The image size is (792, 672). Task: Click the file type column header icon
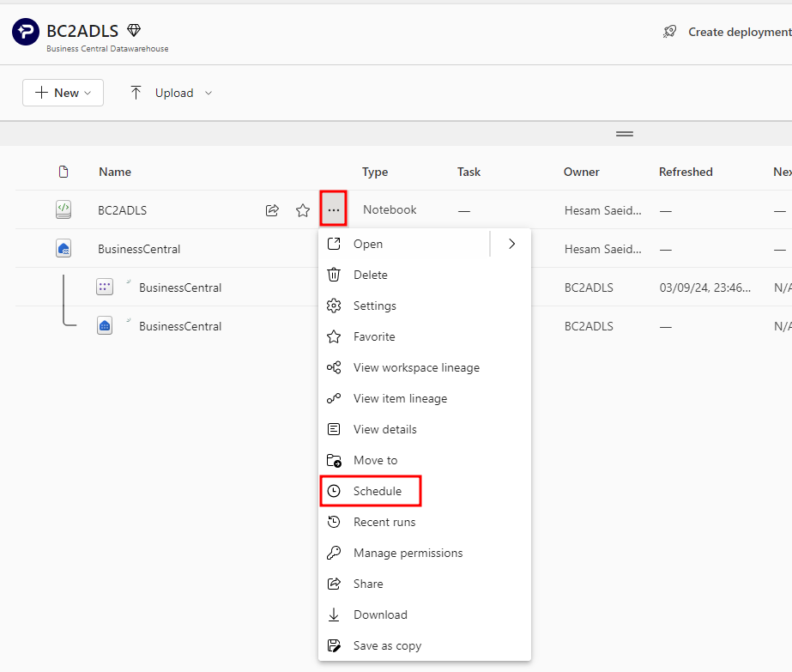(63, 172)
